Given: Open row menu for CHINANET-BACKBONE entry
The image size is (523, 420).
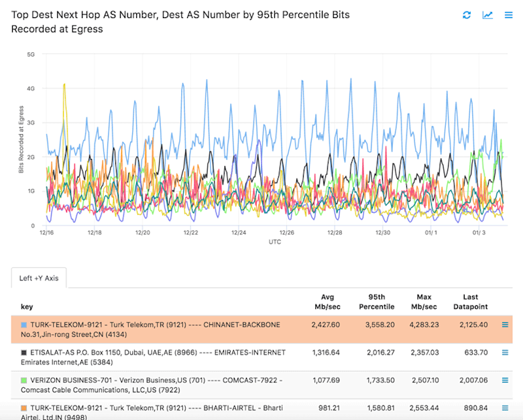Looking at the screenshot, I should click(x=505, y=325).
